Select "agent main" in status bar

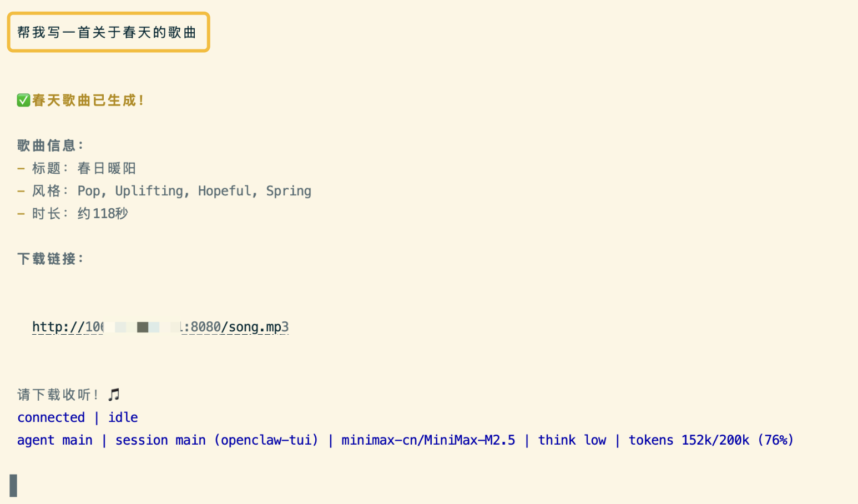[x=55, y=440]
